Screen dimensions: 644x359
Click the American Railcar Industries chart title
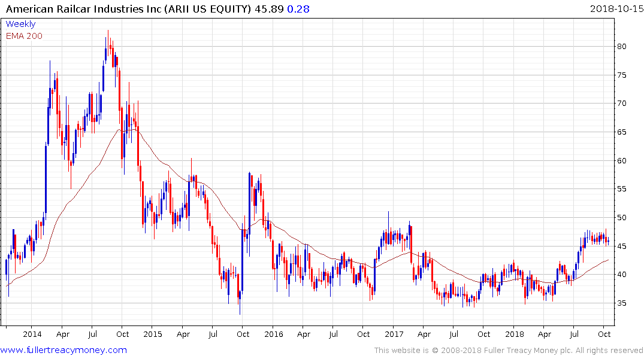(129, 9)
